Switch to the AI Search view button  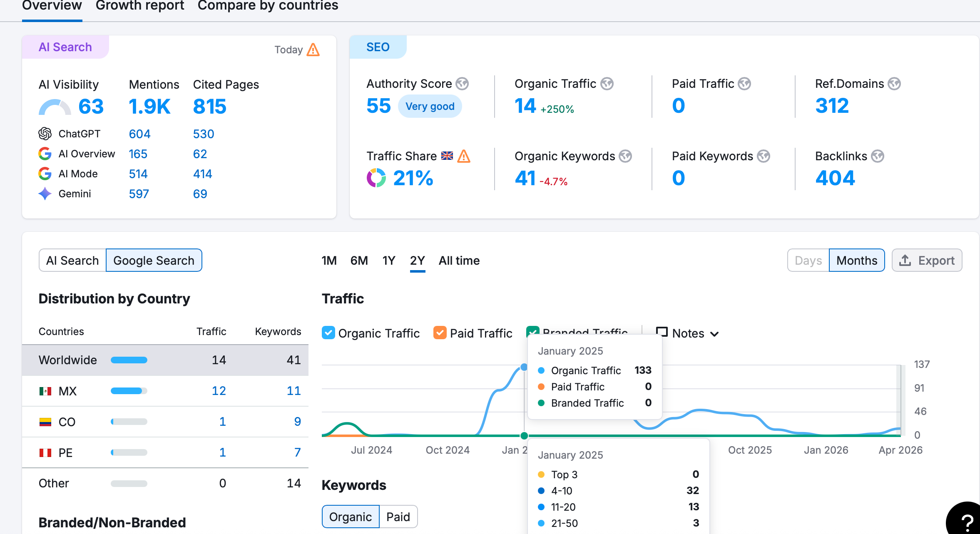pyautogui.click(x=72, y=261)
